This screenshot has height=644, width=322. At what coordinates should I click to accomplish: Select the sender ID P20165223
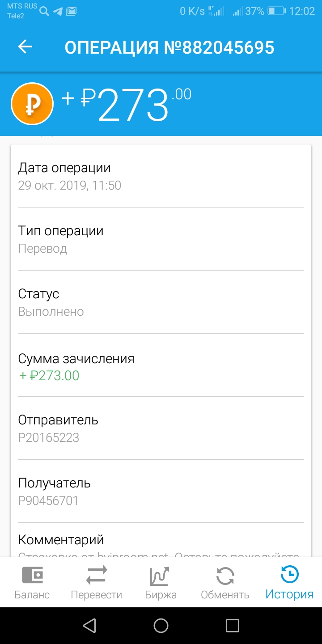[48, 437]
